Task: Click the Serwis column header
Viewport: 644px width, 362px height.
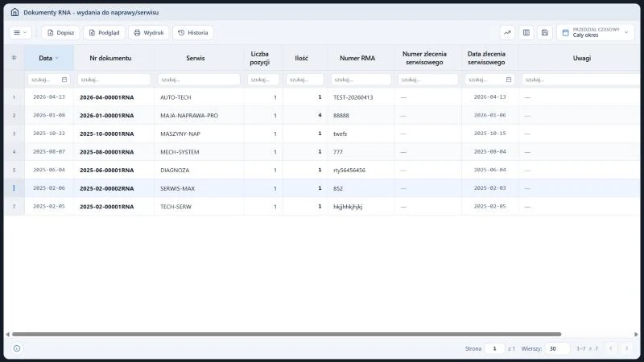Action: pyautogui.click(x=195, y=58)
